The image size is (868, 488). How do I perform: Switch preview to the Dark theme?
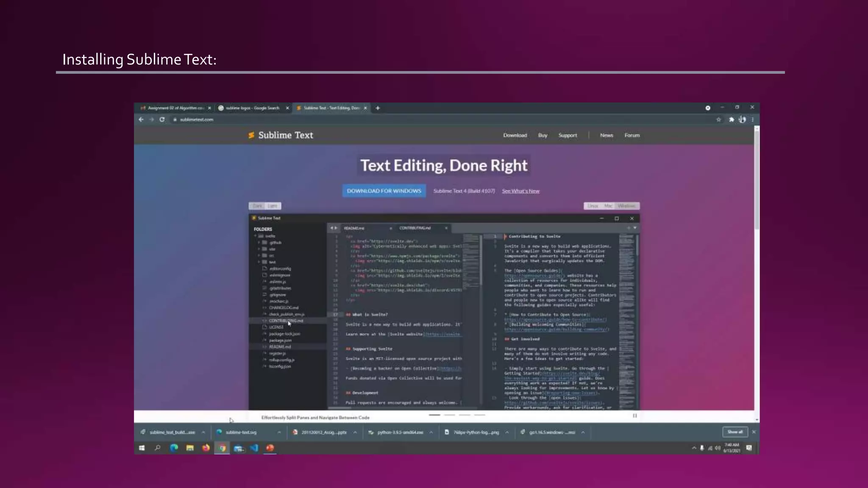pos(257,206)
